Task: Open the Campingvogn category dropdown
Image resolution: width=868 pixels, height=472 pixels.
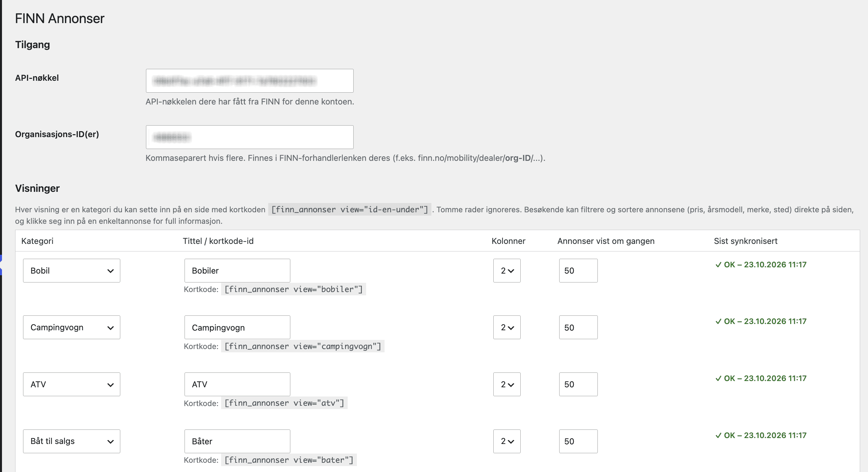Action: pos(72,327)
